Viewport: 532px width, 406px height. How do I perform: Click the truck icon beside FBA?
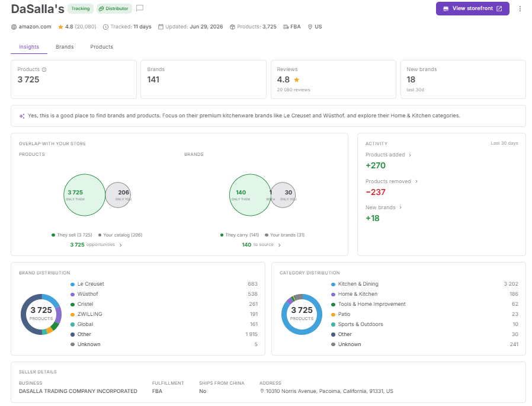[x=286, y=27]
